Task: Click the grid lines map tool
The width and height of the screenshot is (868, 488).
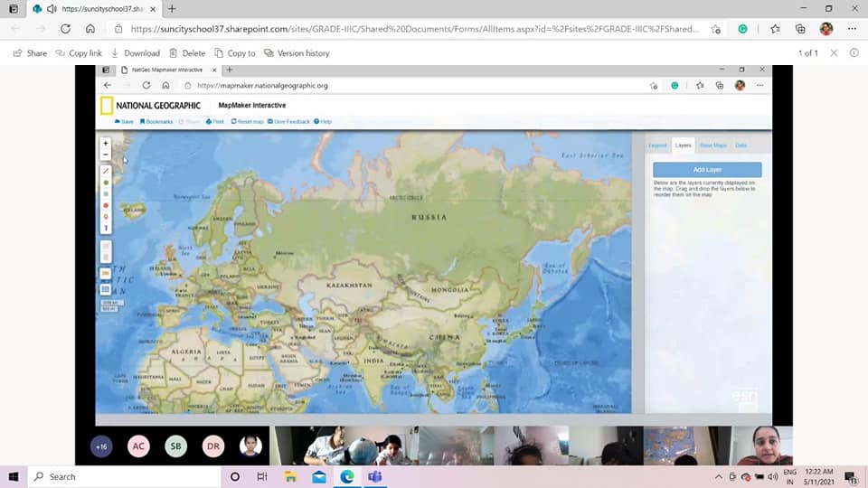Action: pyautogui.click(x=105, y=289)
